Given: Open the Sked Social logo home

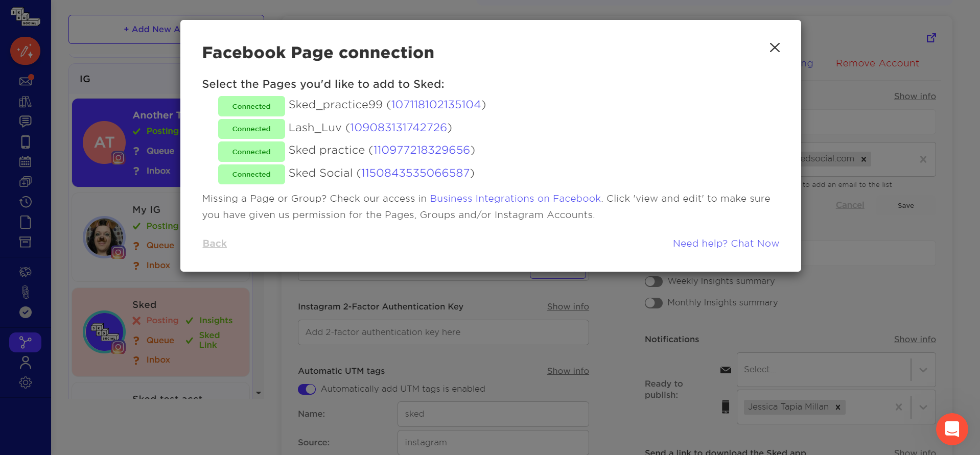Looking at the screenshot, I should tap(25, 16).
